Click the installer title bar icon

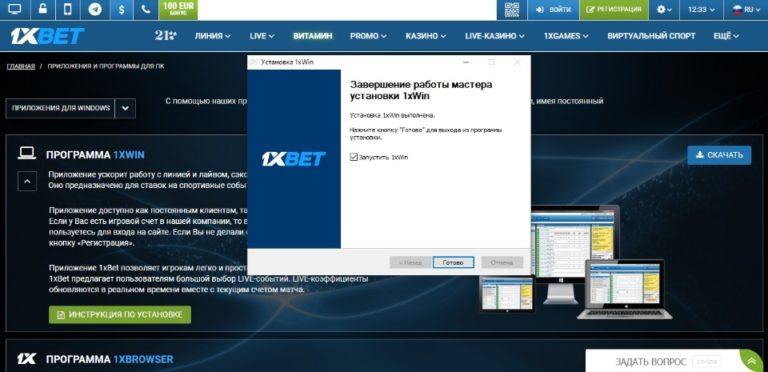click(x=254, y=62)
